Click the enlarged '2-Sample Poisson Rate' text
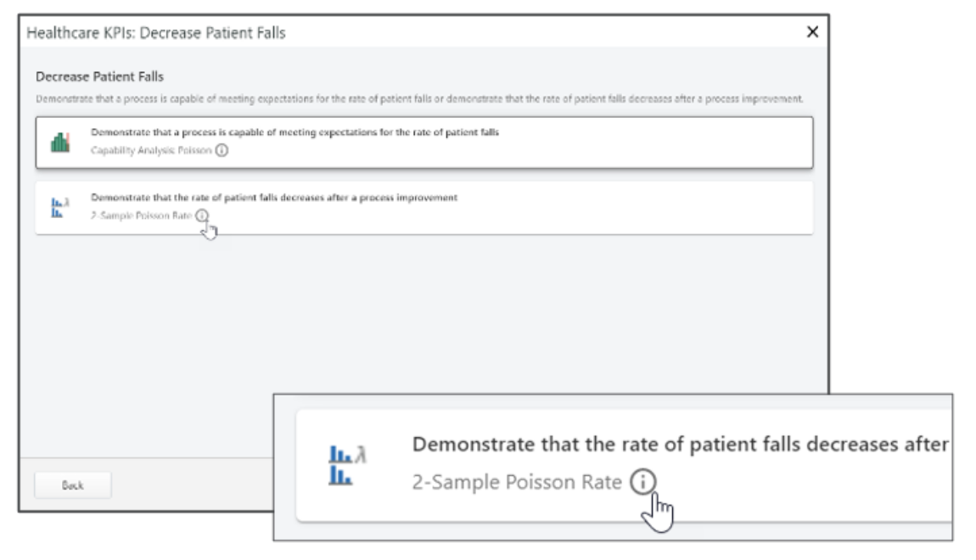Screen dimensions: 976x560 tap(517, 482)
